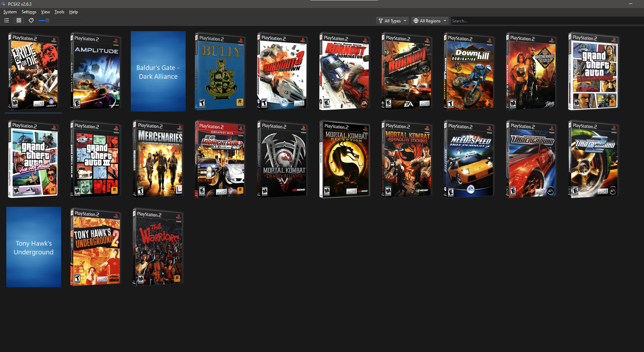
Task: Switch to the game grid view
Action: pyautogui.click(x=19, y=20)
